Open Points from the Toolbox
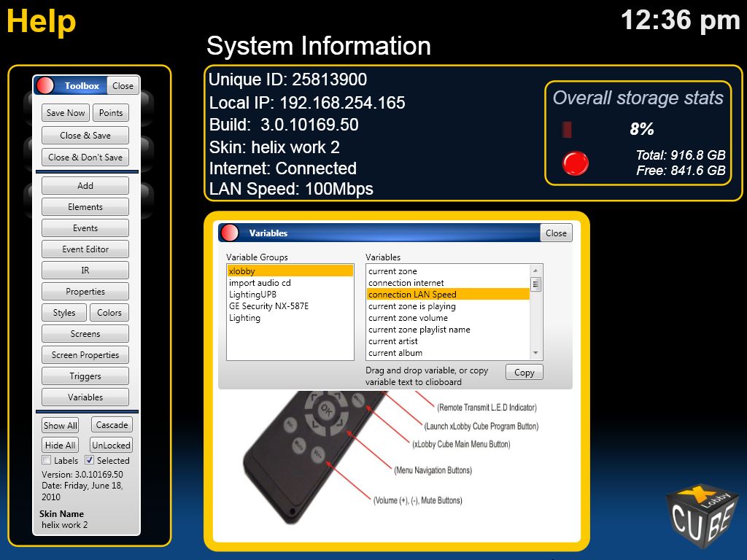 (111, 113)
